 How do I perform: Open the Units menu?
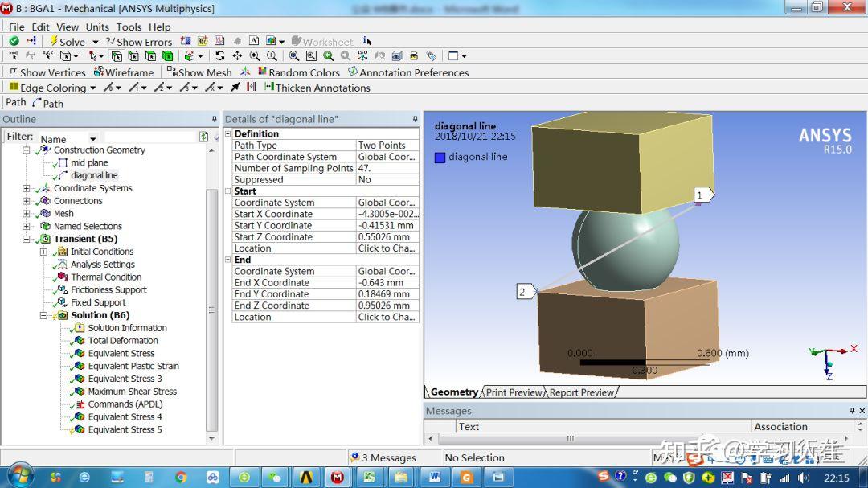tap(96, 26)
